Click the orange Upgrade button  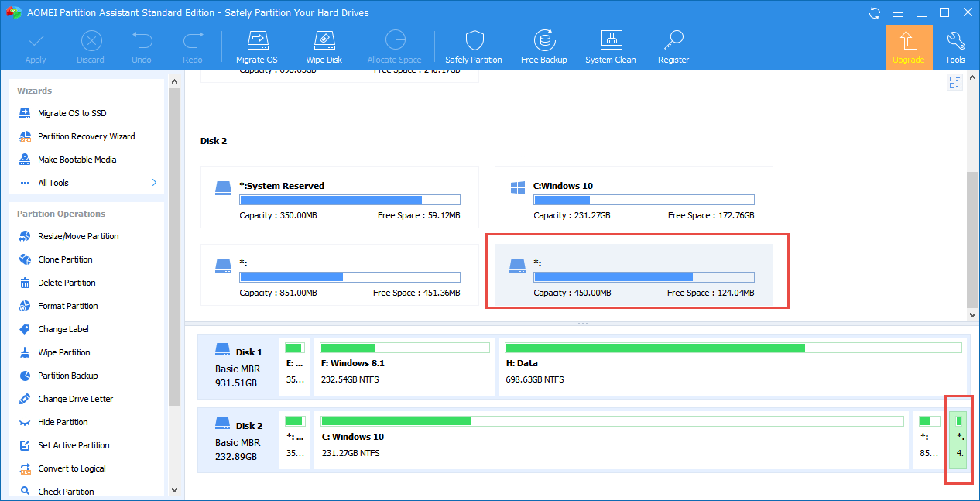(x=909, y=47)
